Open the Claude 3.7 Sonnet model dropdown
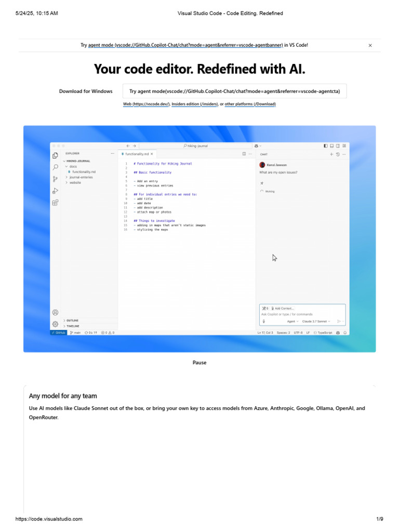399x532 pixels. [316, 321]
